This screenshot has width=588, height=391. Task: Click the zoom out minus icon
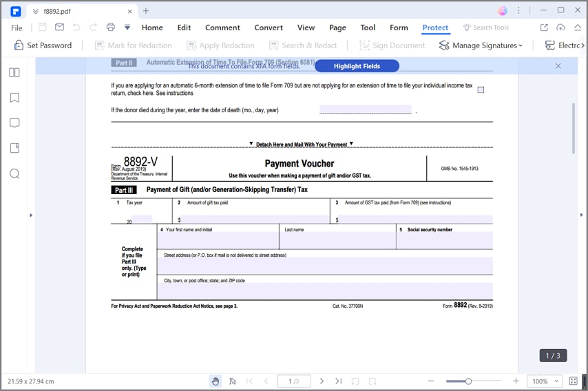click(431, 381)
